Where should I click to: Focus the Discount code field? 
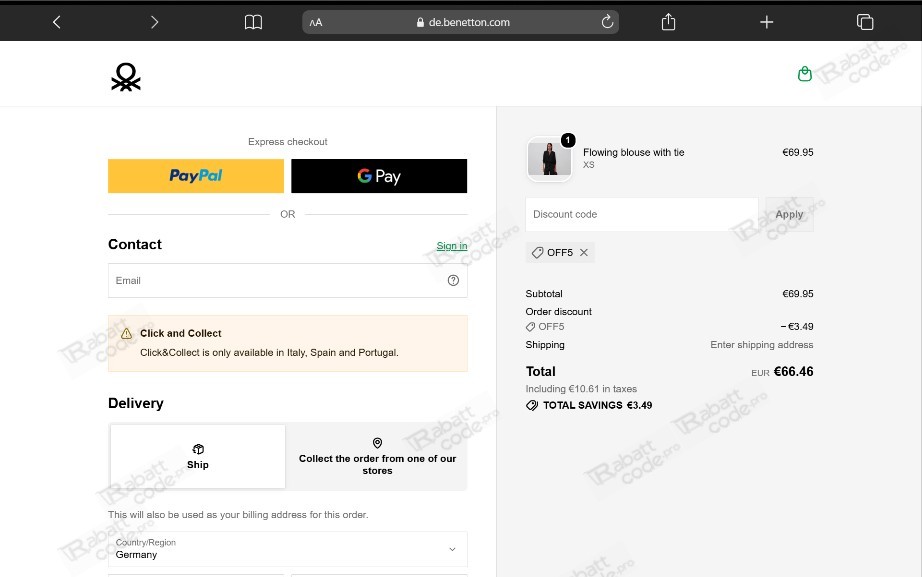(642, 214)
